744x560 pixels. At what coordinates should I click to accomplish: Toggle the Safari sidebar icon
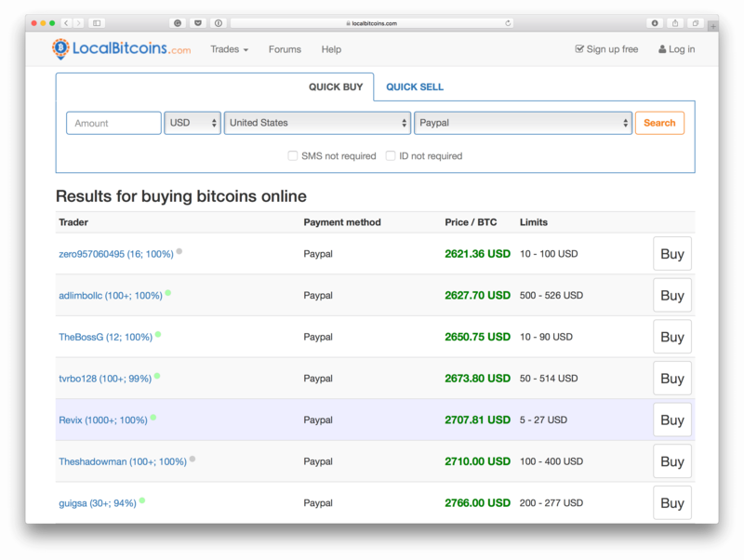pos(97,22)
